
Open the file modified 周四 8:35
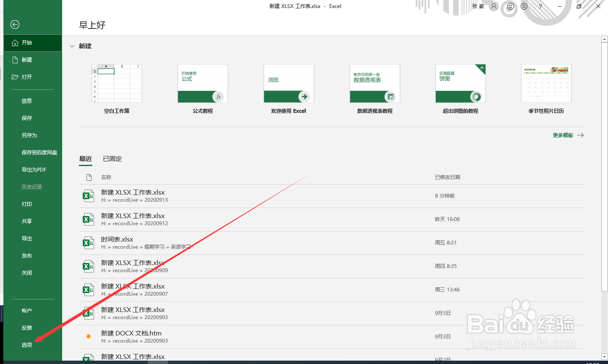[x=331, y=266]
